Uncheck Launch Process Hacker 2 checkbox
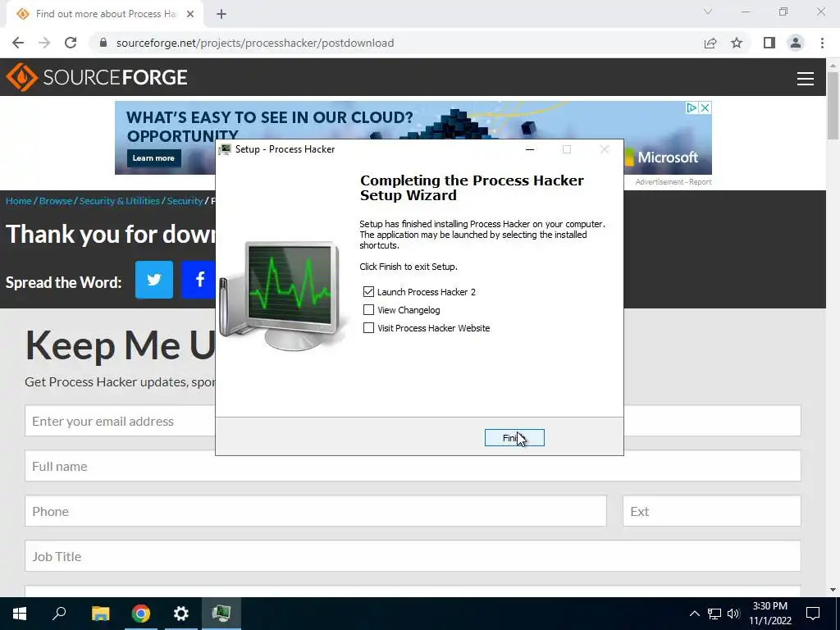 tap(368, 291)
